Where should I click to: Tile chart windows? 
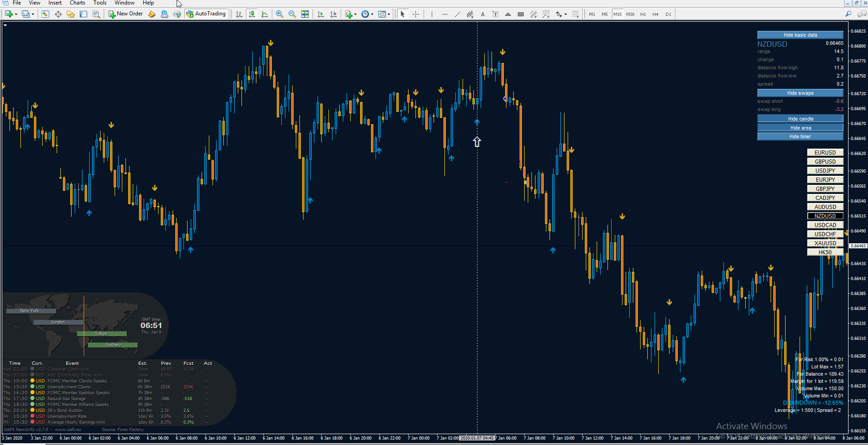305,14
